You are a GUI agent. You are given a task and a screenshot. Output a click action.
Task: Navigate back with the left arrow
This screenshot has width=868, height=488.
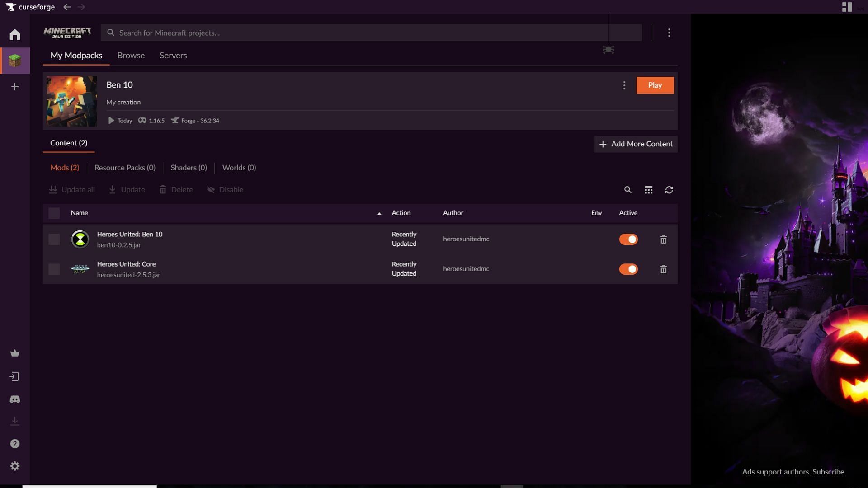pos(67,7)
